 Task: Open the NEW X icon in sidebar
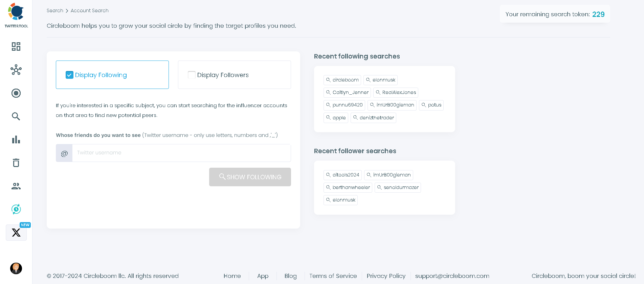pos(16,233)
